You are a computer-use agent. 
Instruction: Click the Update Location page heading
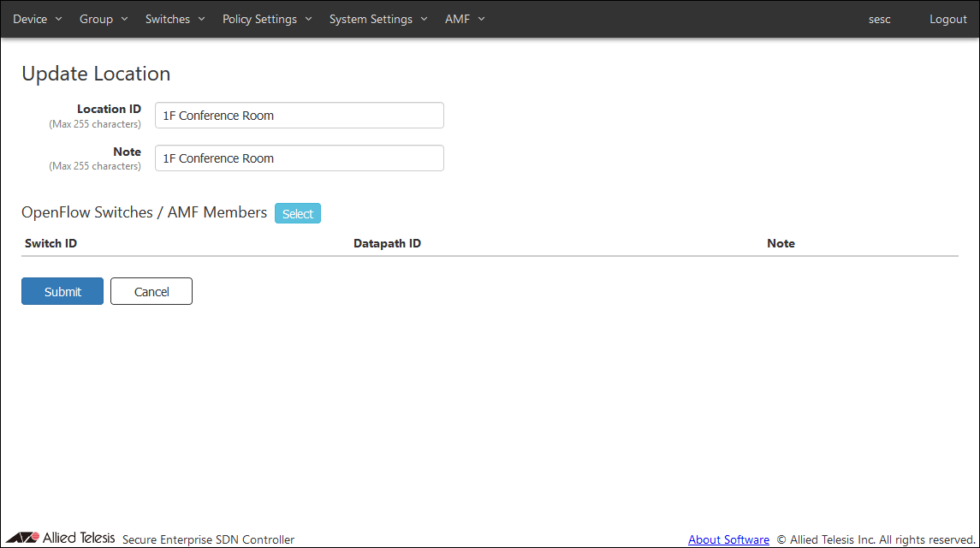coord(96,74)
